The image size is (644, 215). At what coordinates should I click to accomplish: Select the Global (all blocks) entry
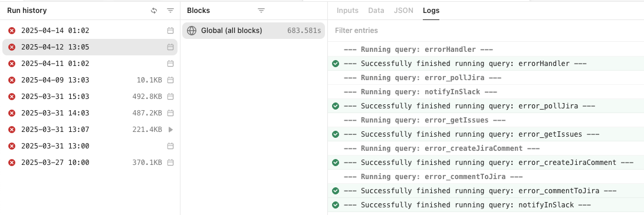point(254,31)
